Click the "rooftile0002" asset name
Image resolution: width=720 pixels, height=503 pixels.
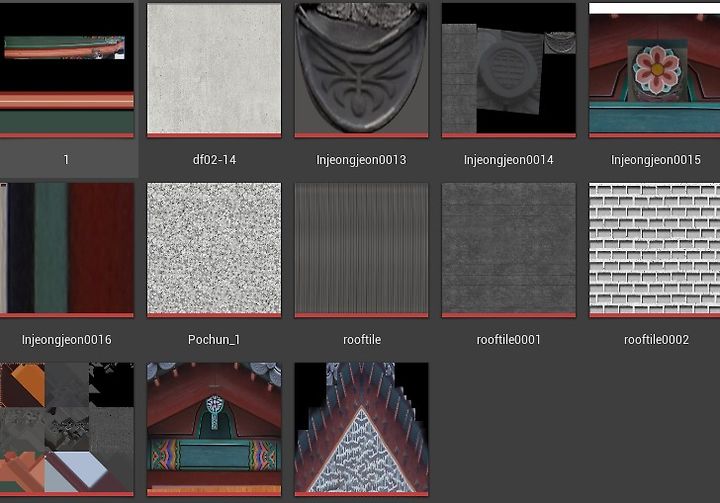(656, 340)
